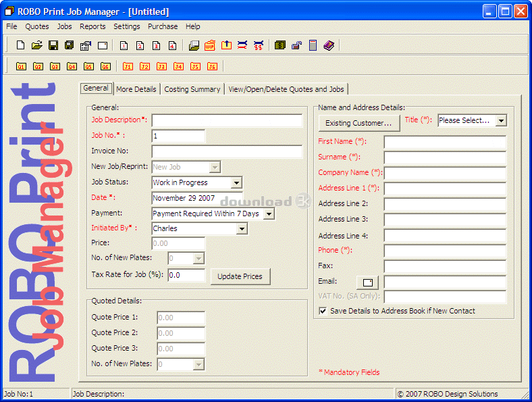Click the Existing Customer button

click(358, 123)
